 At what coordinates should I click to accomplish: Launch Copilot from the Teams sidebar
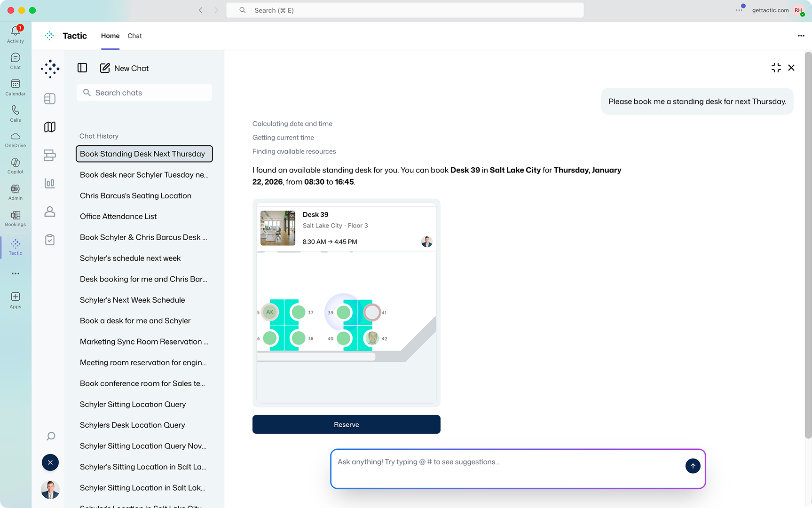pyautogui.click(x=16, y=166)
